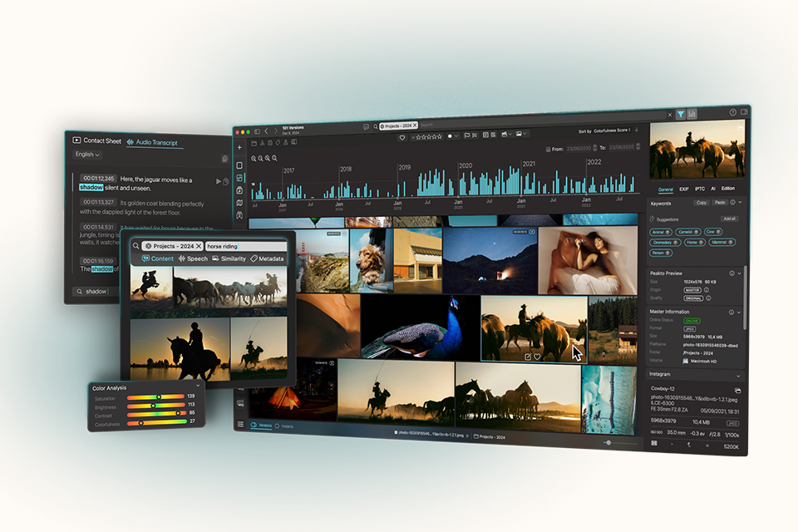798x532 pixels.
Task: Click the heart favorite filter icon
Action: (x=402, y=136)
